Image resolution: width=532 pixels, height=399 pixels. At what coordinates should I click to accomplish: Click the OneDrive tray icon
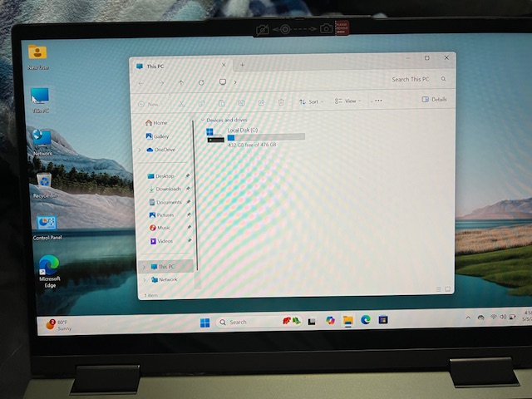click(x=480, y=318)
